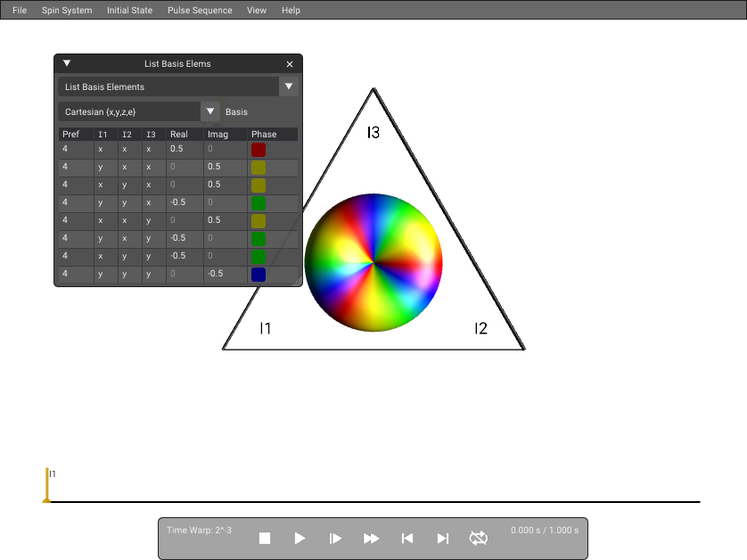
Task: Click the colored spin sphere in triangle
Action: click(373, 262)
